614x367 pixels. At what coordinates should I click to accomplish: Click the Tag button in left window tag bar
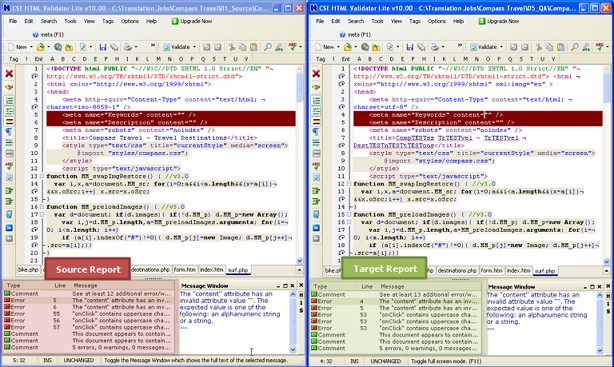pos(13,59)
